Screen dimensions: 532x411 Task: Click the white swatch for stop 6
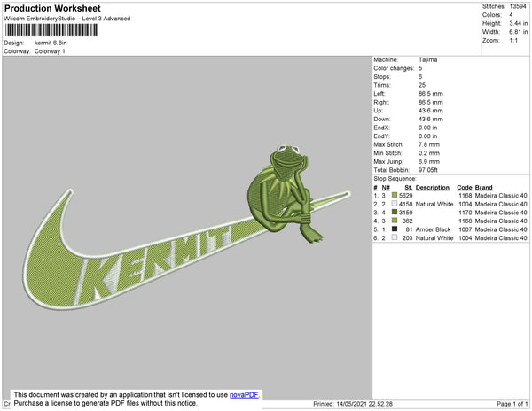[x=395, y=237]
